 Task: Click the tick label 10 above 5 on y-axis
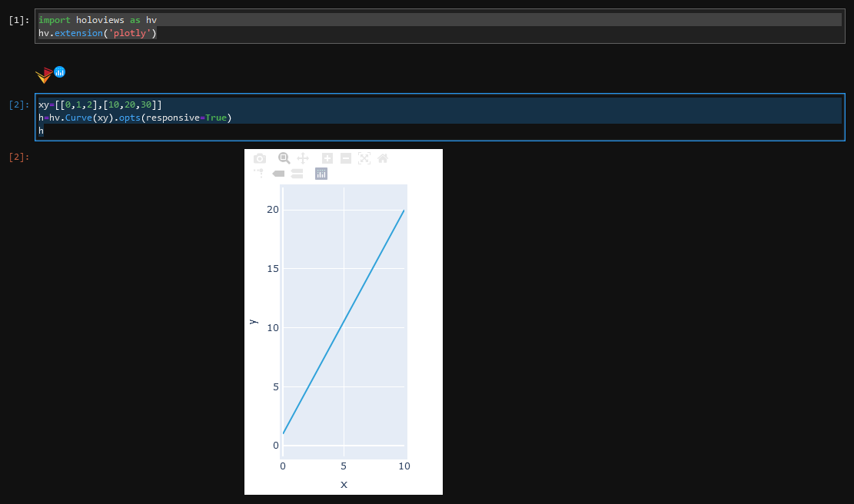pos(273,327)
